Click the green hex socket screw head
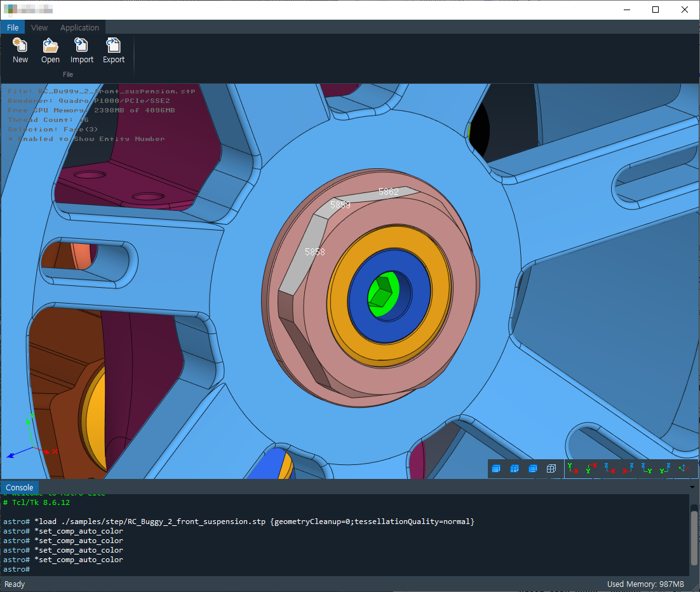Screen dimensions: 700x592 click(x=383, y=293)
